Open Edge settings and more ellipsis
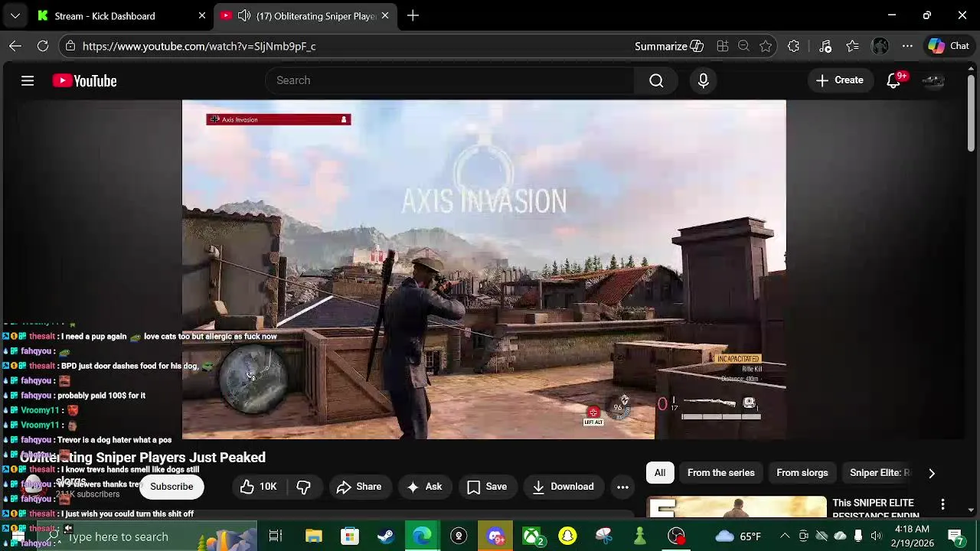The height and width of the screenshot is (551, 980). (x=907, y=46)
